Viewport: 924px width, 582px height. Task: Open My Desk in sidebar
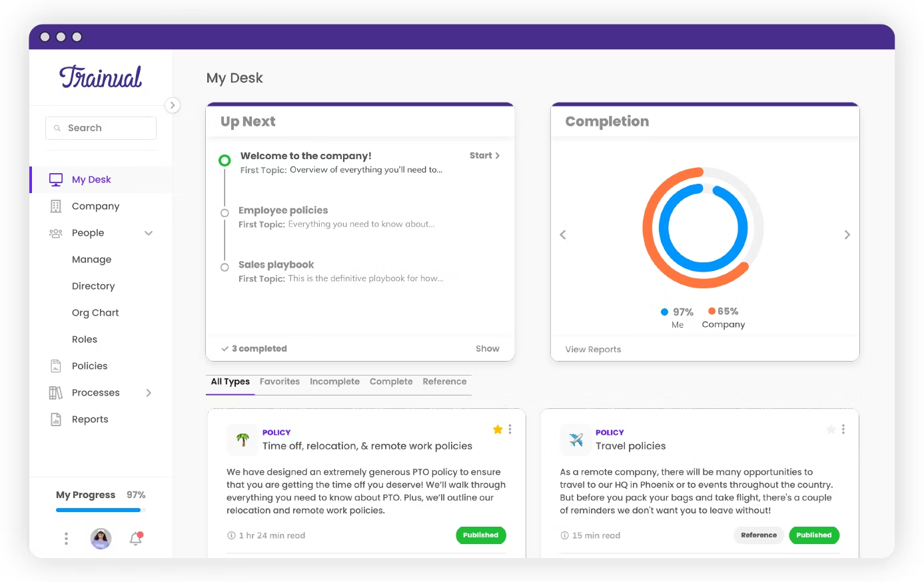pos(101,180)
